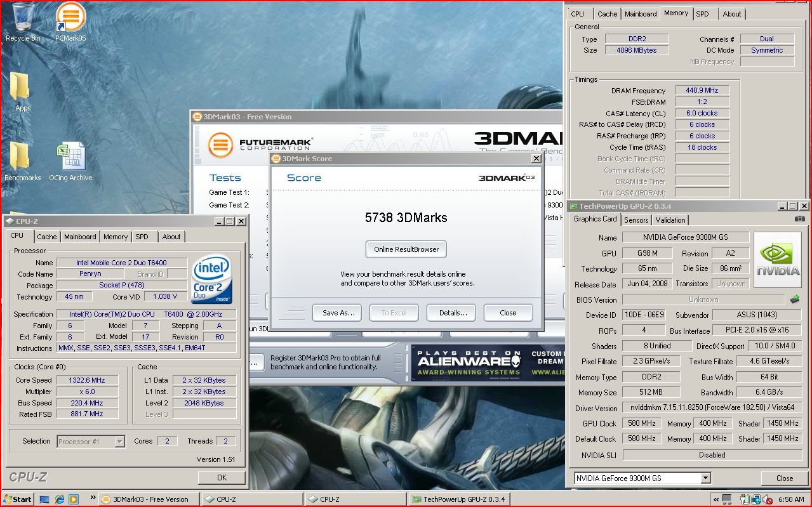Open Cache tab in upper-right CPU-Z window

pos(607,13)
